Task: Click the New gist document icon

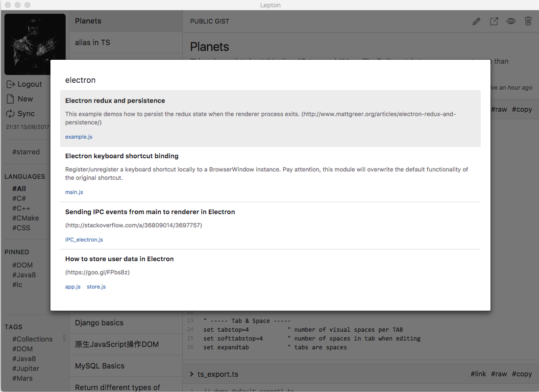Action: coord(10,99)
